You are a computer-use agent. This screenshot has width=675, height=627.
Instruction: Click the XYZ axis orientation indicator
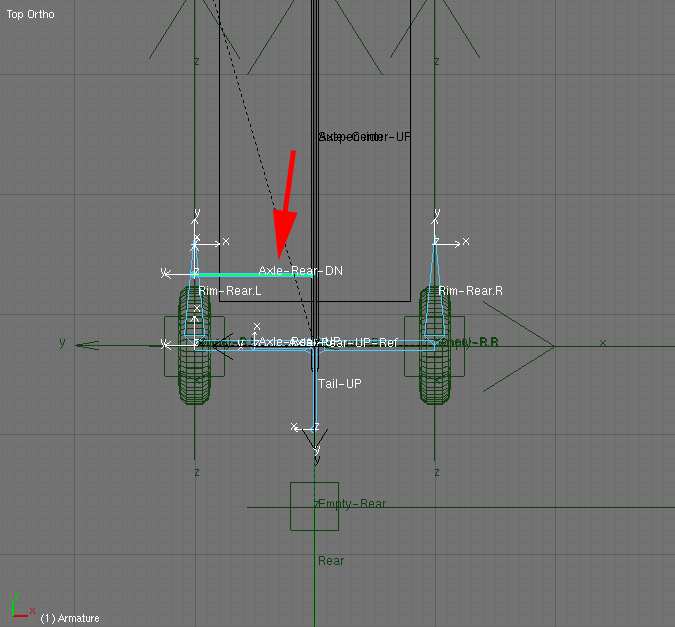22,607
